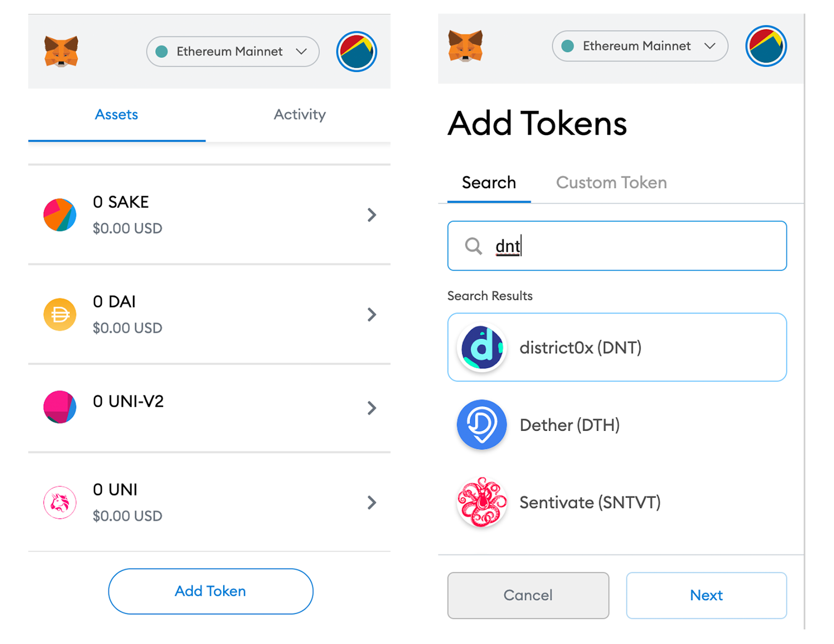834x644 pixels.
Task: Click the Sentivate octopus token logo
Action: pyautogui.click(x=482, y=502)
